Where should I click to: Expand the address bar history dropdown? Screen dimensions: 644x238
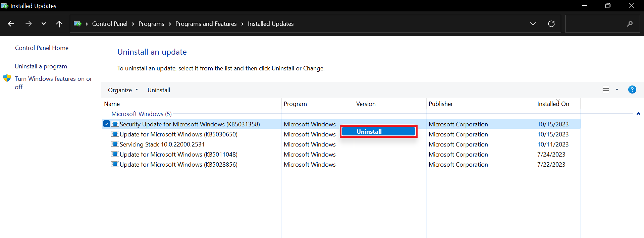(533, 24)
